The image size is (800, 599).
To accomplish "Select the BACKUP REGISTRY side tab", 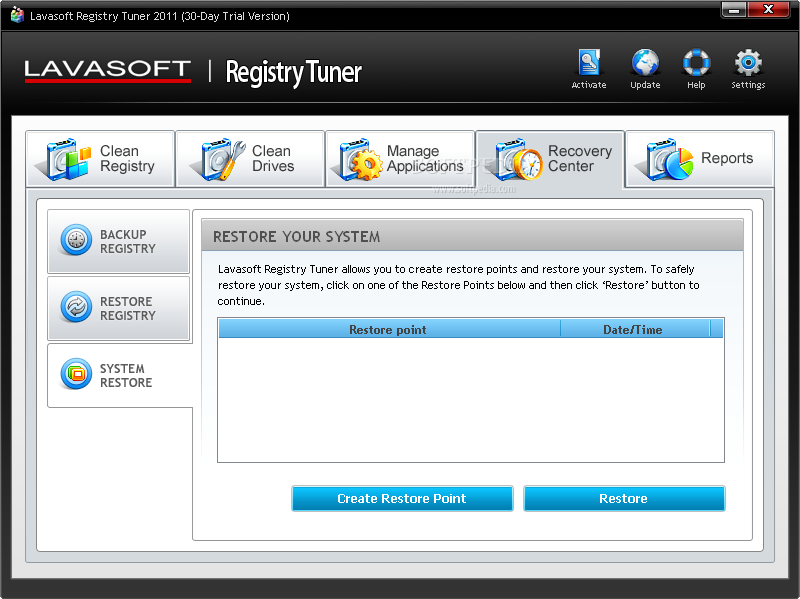I will (118, 241).
